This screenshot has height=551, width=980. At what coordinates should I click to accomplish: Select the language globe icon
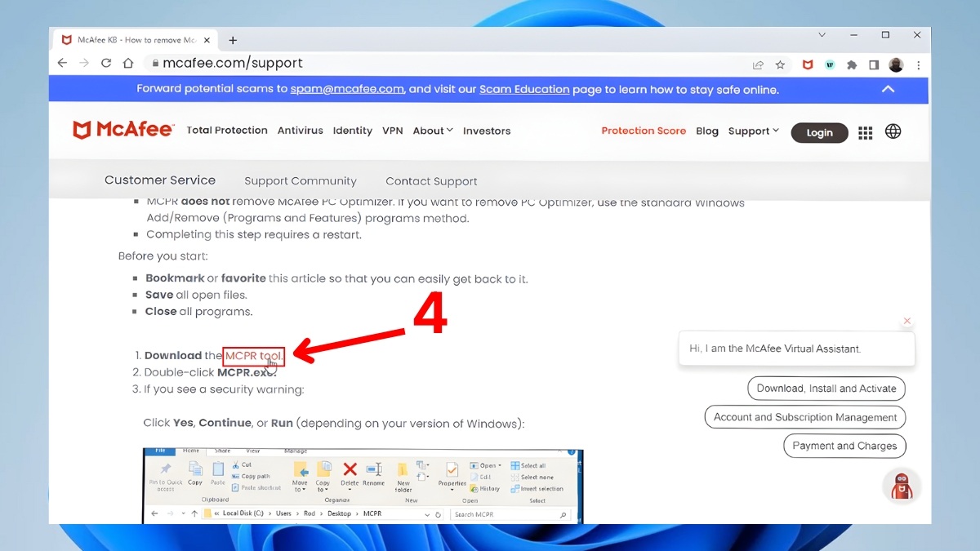tap(893, 131)
